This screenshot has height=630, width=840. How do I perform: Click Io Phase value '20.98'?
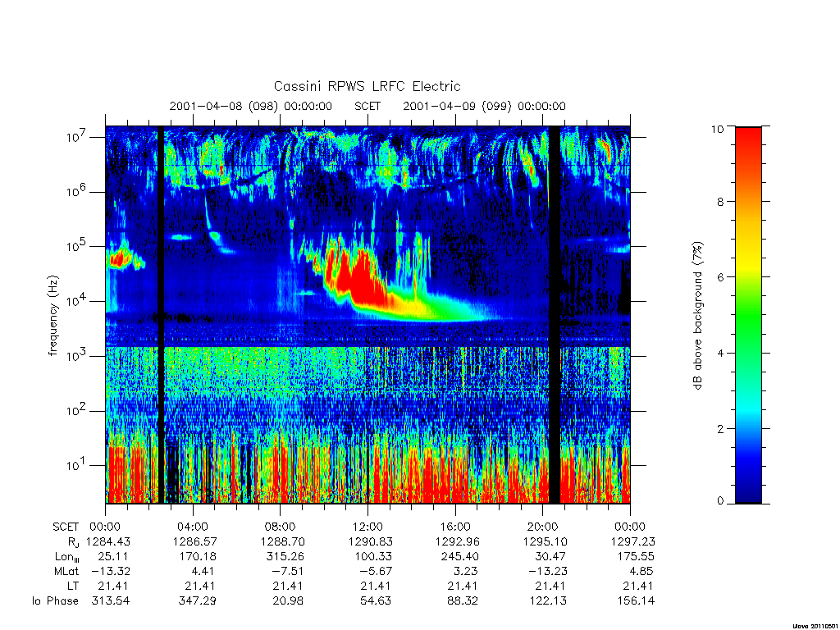click(x=288, y=601)
